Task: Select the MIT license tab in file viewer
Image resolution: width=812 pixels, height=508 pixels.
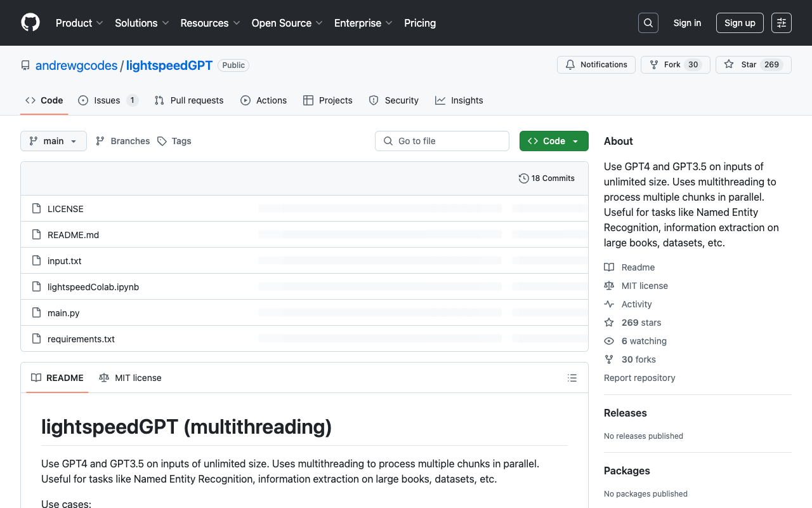Action: coord(130,378)
